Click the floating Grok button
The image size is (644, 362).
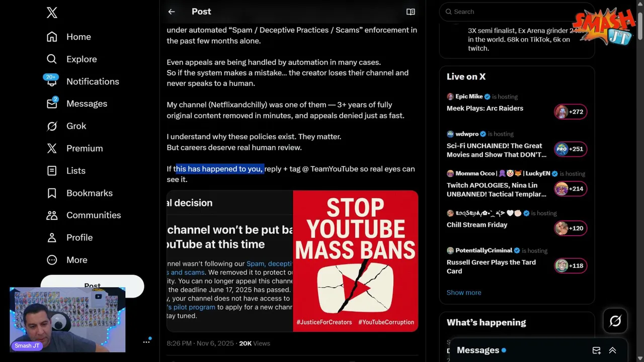[x=615, y=321]
